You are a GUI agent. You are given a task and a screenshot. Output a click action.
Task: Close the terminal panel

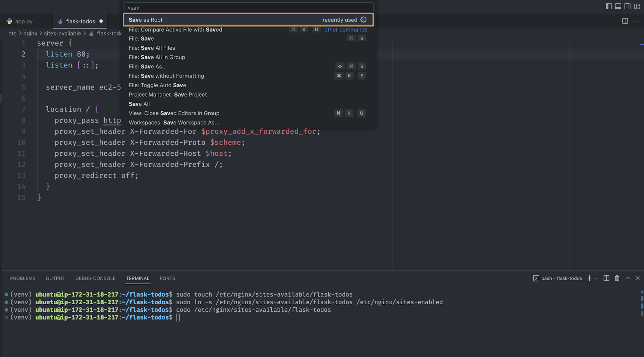638,278
